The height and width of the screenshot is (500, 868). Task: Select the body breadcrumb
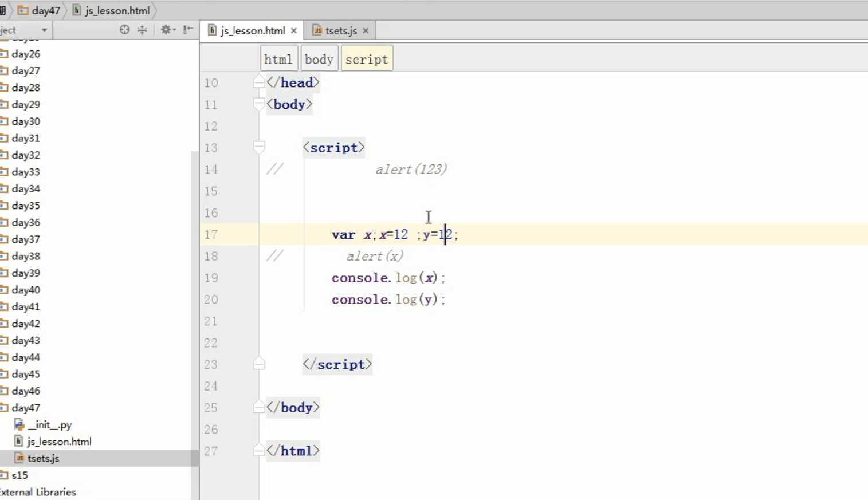coord(319,59)
